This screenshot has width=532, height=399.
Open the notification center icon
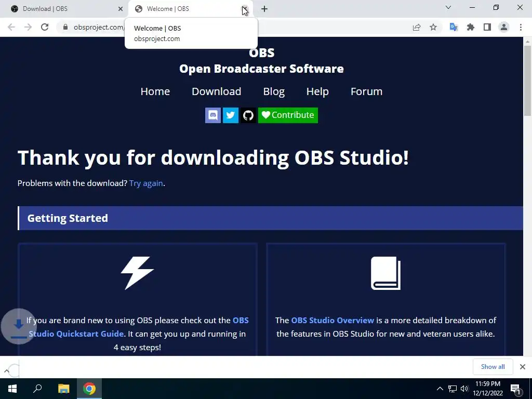pyautogui.click(x=516, y=389)
